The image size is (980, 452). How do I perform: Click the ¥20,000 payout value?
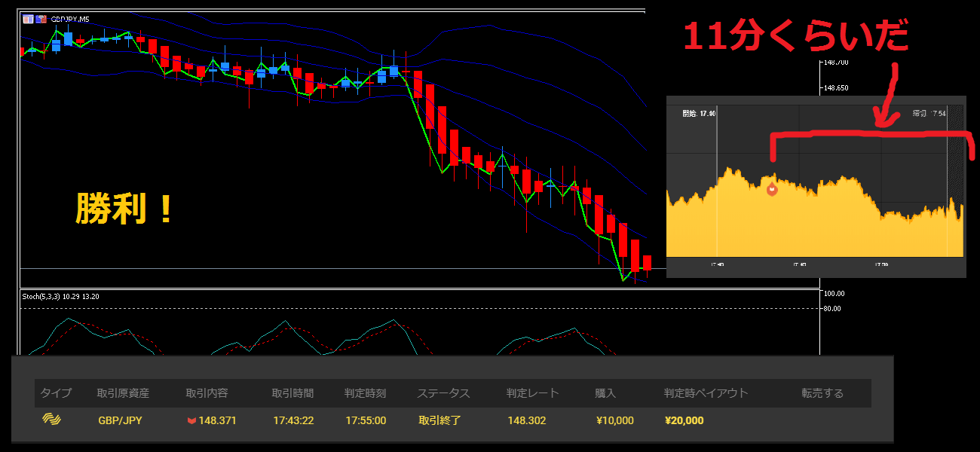[684, 420]
